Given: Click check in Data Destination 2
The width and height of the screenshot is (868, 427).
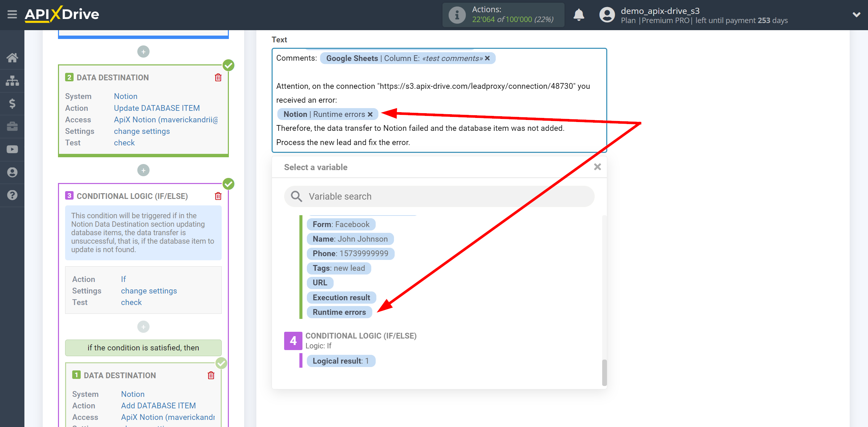Looking at the screenshot, I should [x=124, y=143].
